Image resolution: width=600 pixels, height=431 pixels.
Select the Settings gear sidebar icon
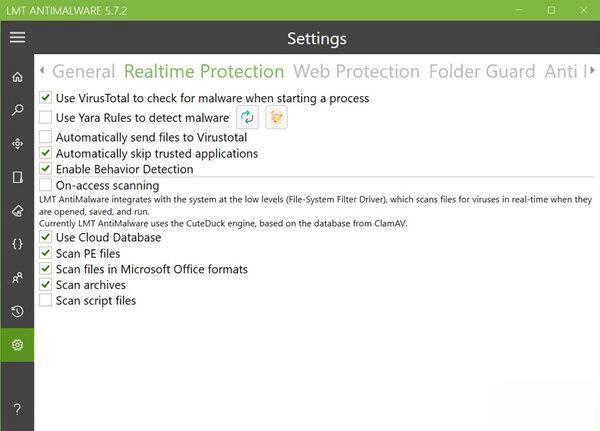(17, 345)
